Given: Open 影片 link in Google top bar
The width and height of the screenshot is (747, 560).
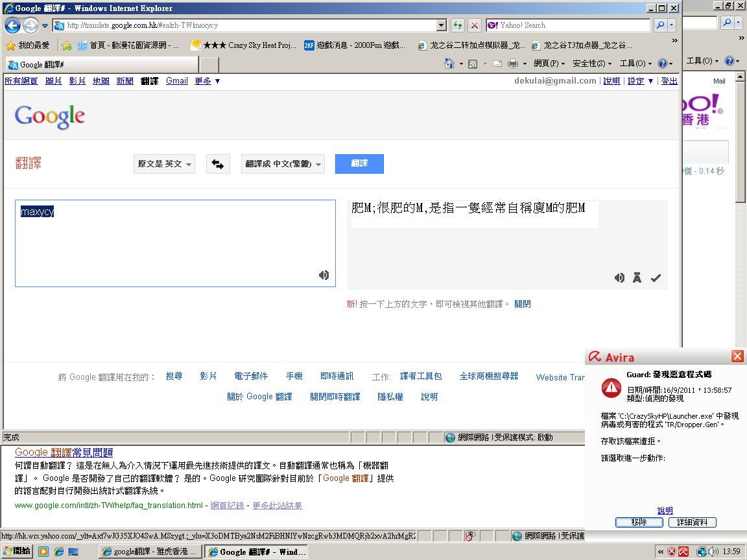Looking at the screenshot, I should point(77,81).
